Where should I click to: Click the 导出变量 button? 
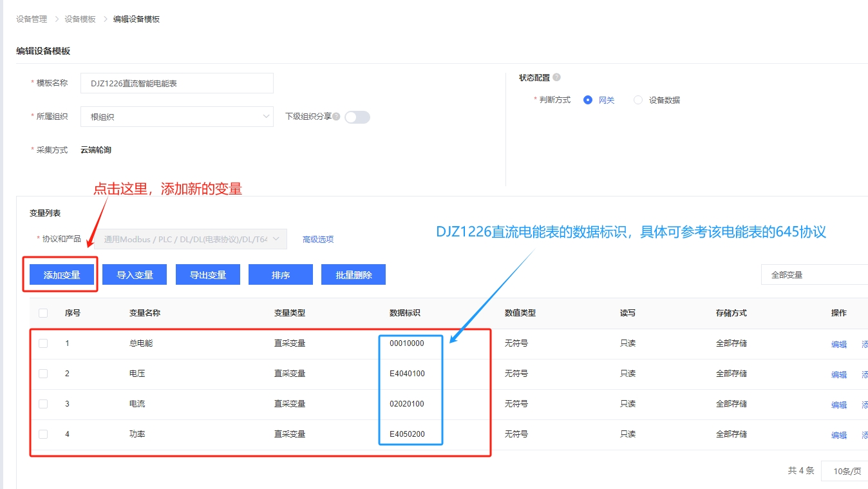click(x=207, y=274)
